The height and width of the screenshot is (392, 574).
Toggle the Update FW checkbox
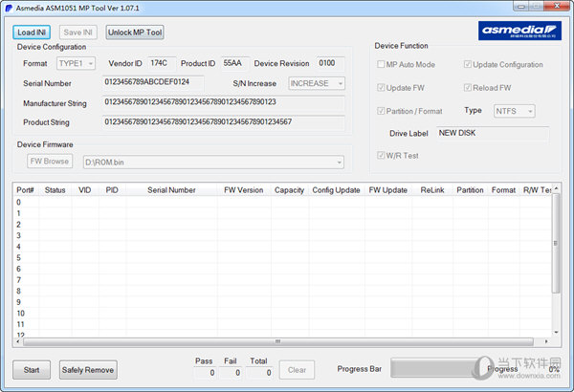tap(381, 87)
